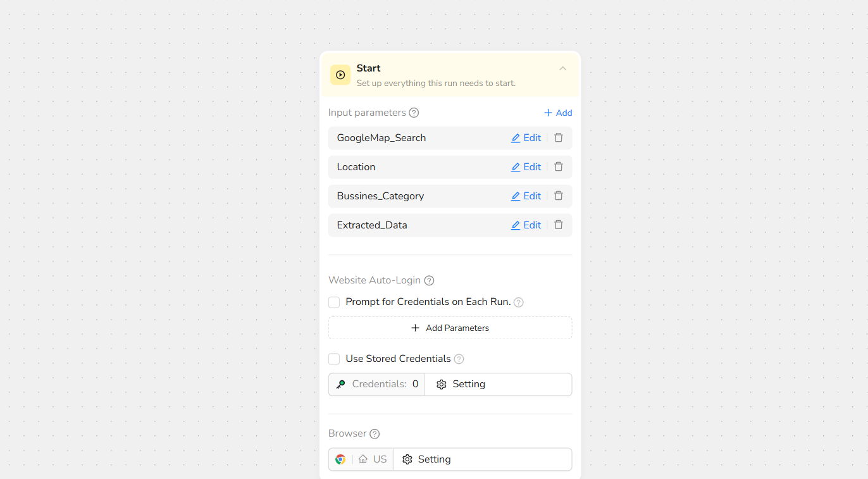Image resolution: width=868 pixels, height=479 pixels.
Task: Delete Extracted_Data parameter with trash icon
Action: pyautogui.click(x=559, y=225)
